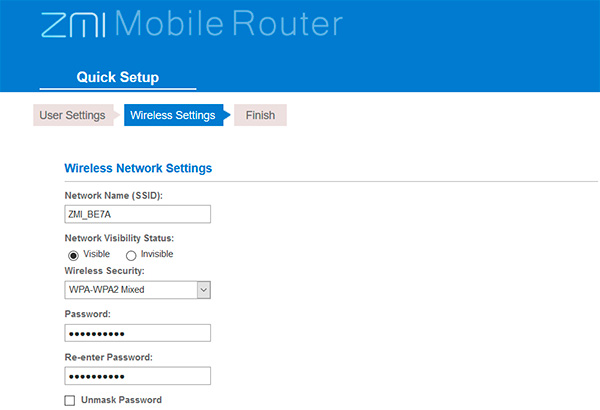Click the Network Name (SSID) label
Viewport: 600px width, 410px height.
tap(113, 195)
